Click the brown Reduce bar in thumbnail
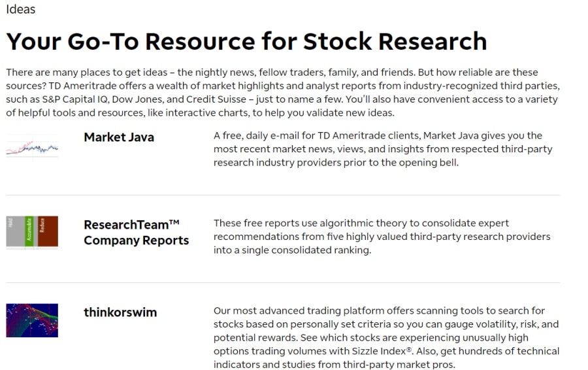The width and height of the screenshot is (588, 370). [x=48, y=231]
